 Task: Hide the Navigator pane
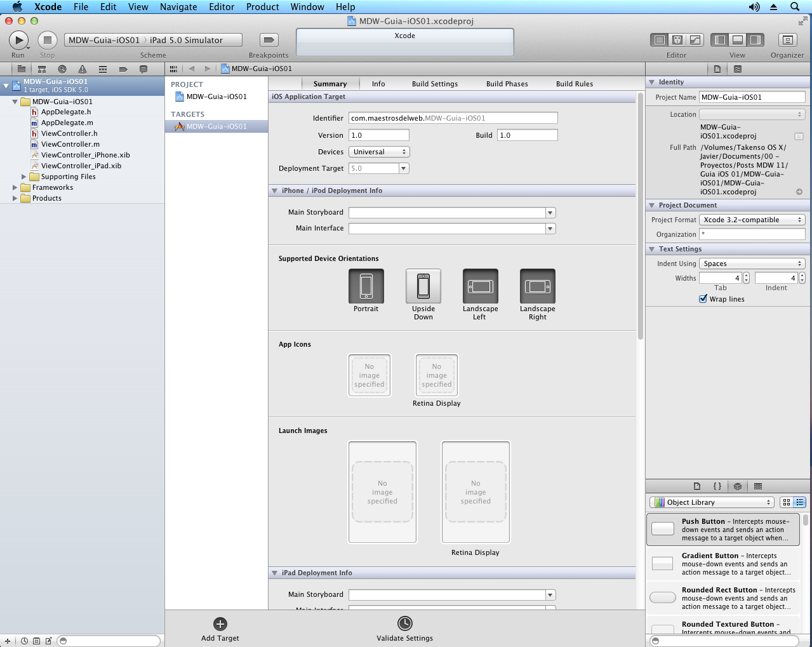(x=720, y=40)
